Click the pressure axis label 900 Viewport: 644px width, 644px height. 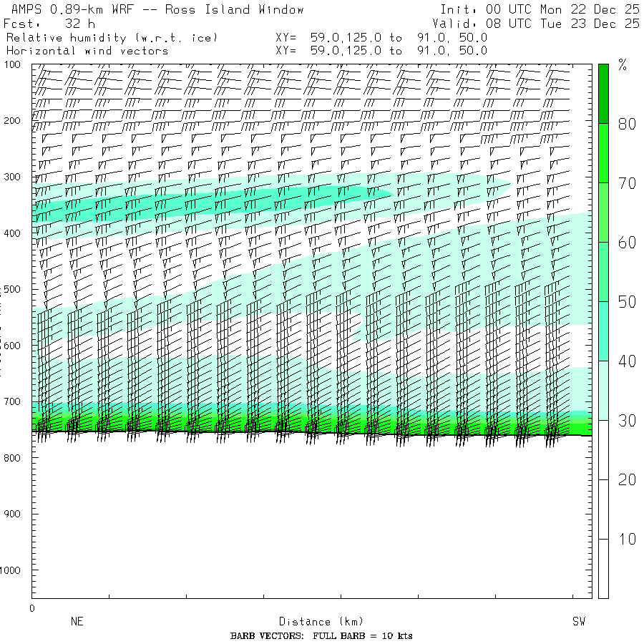(x=12, y=514)
